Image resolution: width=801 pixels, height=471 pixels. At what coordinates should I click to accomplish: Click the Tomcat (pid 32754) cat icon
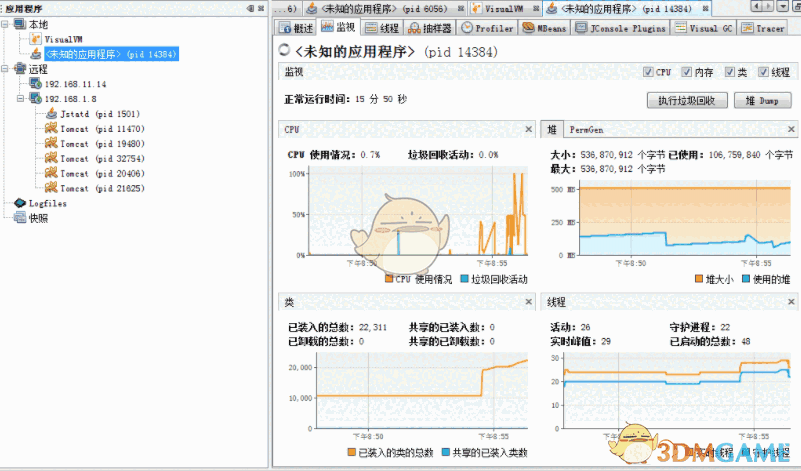click(x=51, y=158)
